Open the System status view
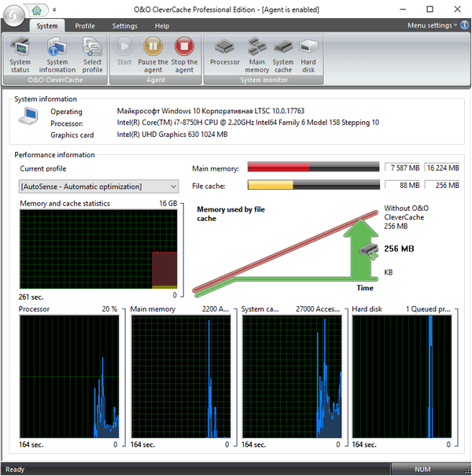 [x=20, y=55]
